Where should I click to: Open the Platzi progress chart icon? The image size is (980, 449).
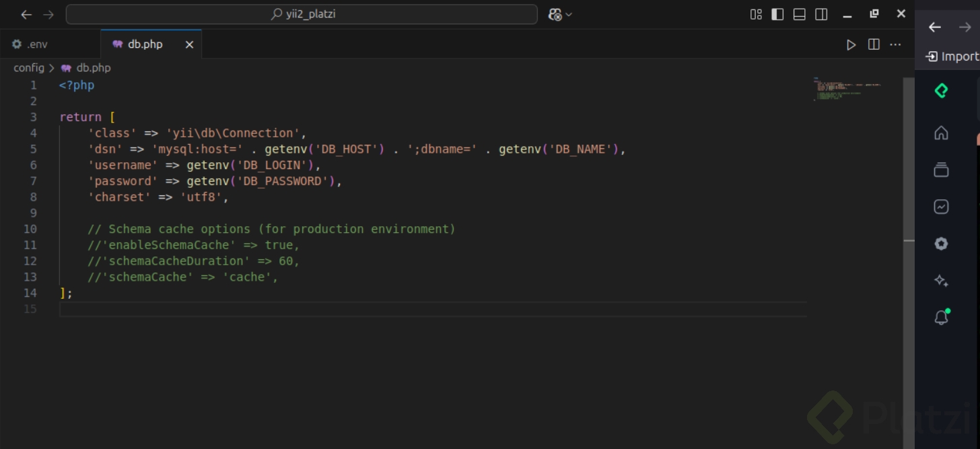[941, 207]
